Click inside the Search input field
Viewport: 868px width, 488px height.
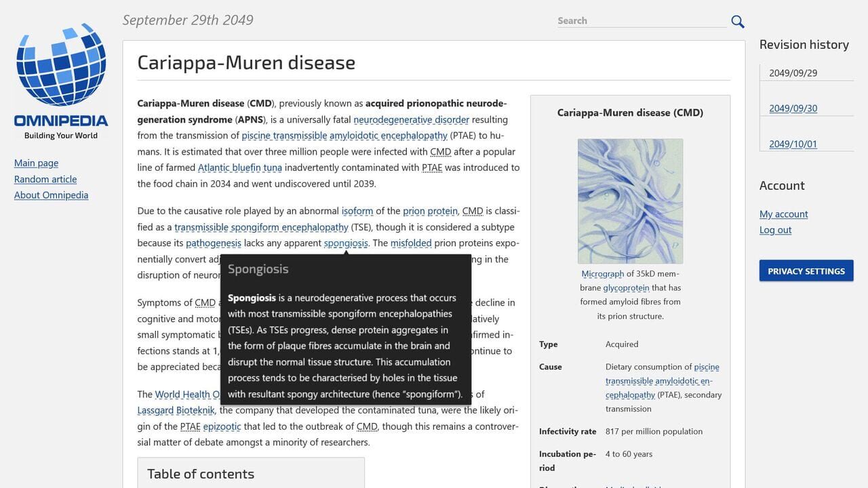641,20
